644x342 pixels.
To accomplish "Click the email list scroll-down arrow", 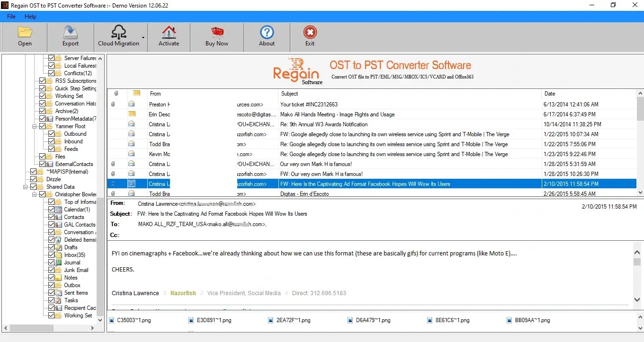I will click(x=640, y=193).
